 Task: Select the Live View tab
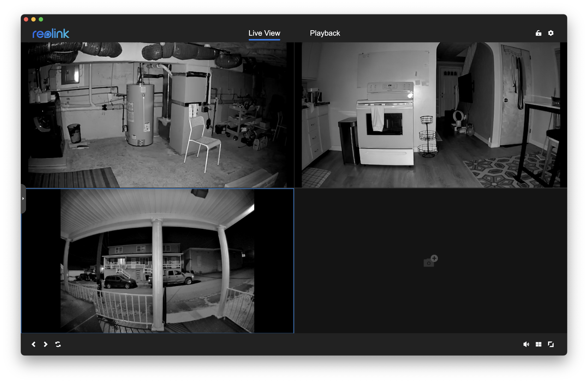(x=264, y=33)
